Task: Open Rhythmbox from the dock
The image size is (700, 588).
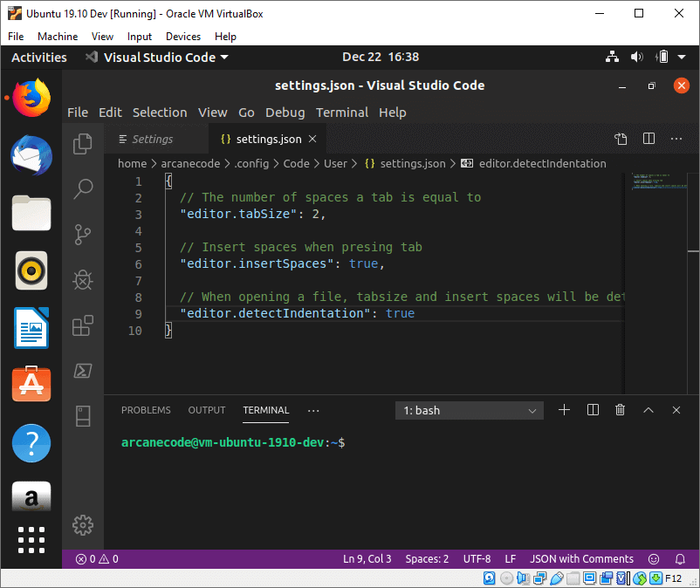Action: pos(31,270)
